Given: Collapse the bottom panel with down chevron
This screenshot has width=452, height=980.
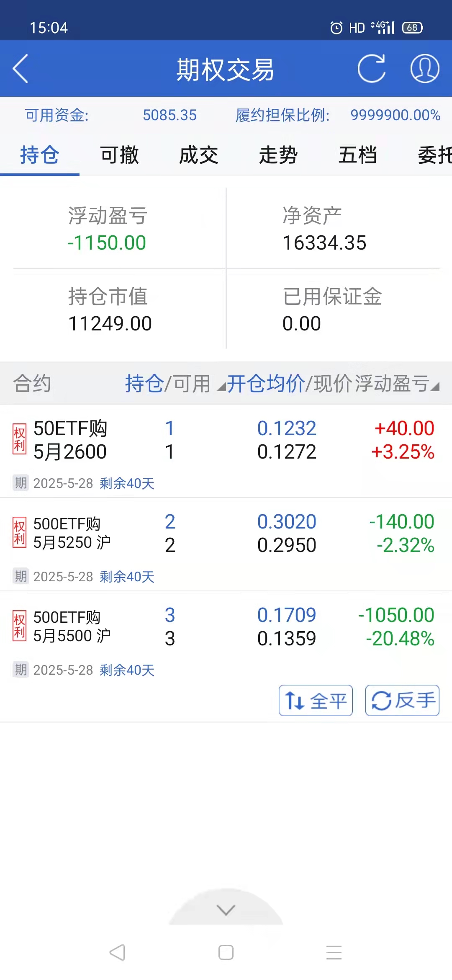Looking at the screenshot, I should 226,910.
